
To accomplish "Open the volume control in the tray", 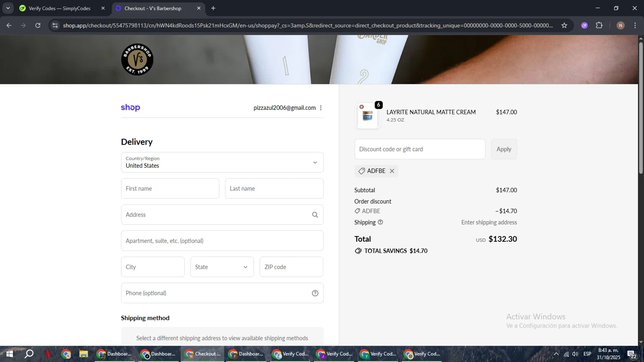I will tap(575, 354).
